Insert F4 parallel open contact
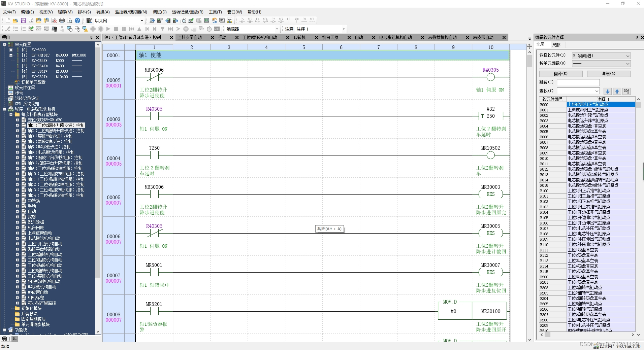The width and height of the screenshot is (644, 350). (x=258, y=20)
